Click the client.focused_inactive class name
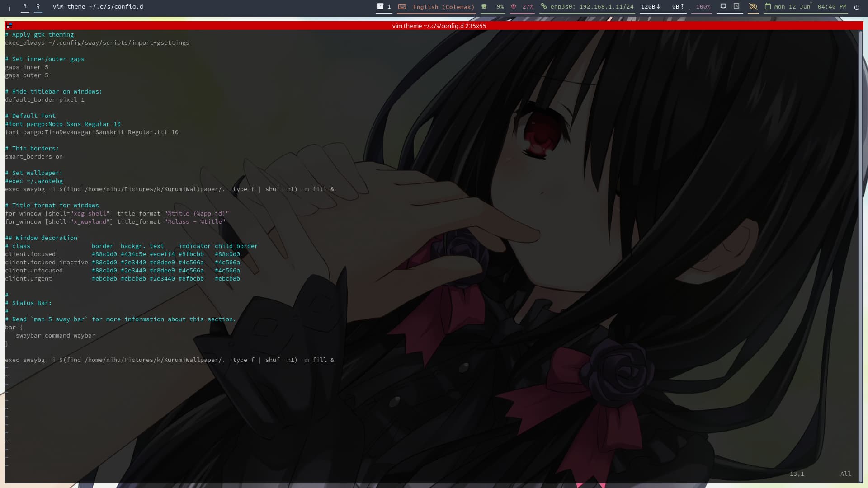Image resolution: width=868 pixels, height=488 pixels. point(47,263)
